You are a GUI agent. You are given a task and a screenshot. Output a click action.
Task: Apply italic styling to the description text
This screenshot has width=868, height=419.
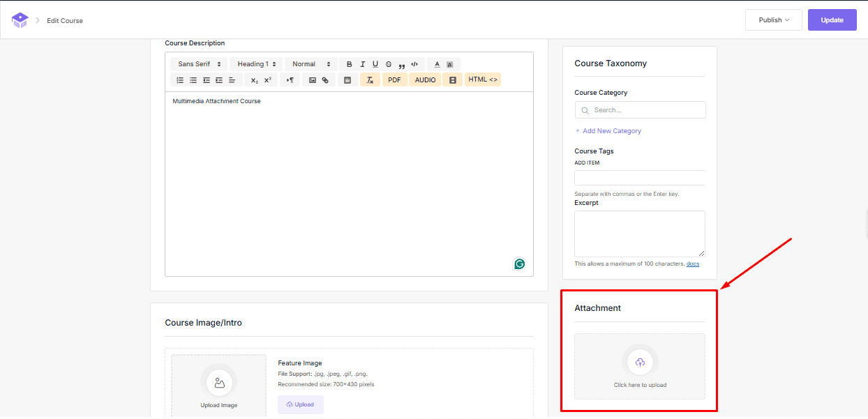pyautogui.click(x=362, y=63)
